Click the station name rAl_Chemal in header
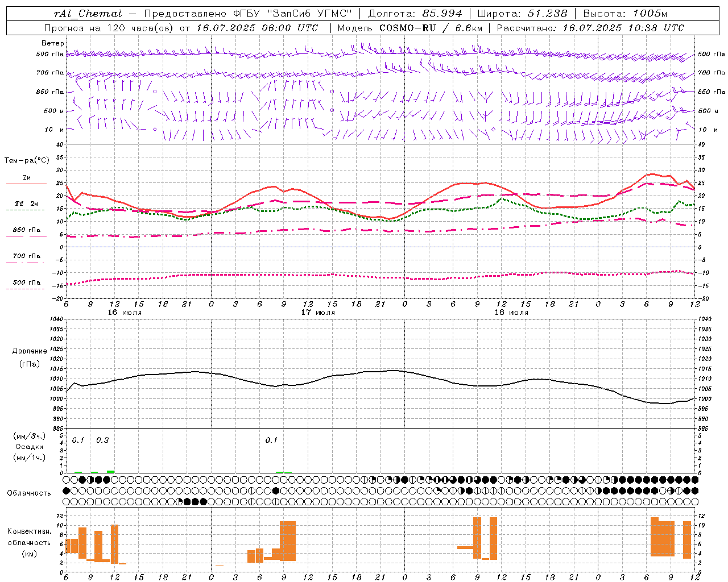Screen dimensions: 728x582 click(x=88, y=14)
